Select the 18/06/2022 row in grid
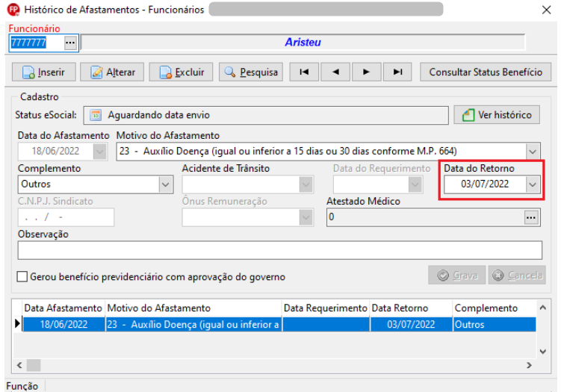Viewport: 561px width, 392px height. (279, 324)
